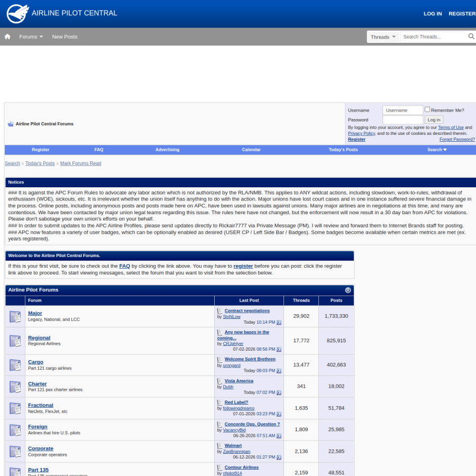Viewport: 476px width, 476px height.
Task: Click the Log in button
Action: tap(434, 120)
